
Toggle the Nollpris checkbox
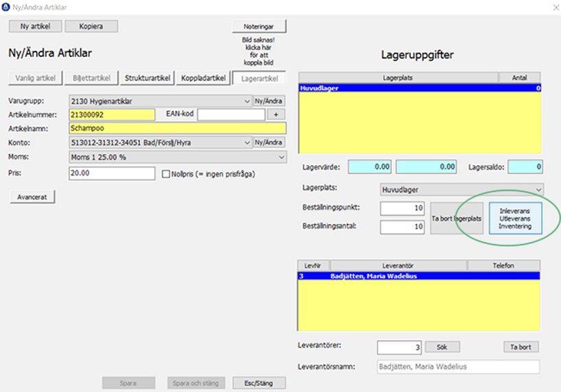point(166,174)
